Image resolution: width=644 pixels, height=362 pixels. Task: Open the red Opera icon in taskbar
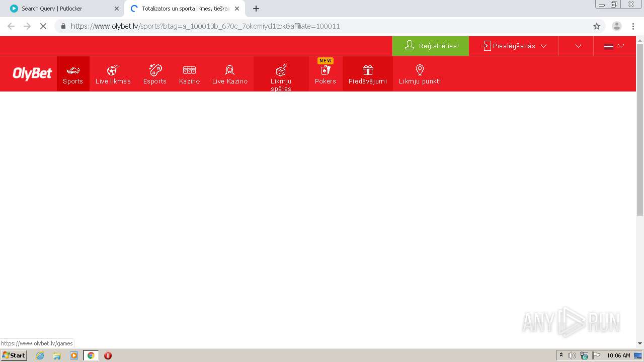coord(108,355)
